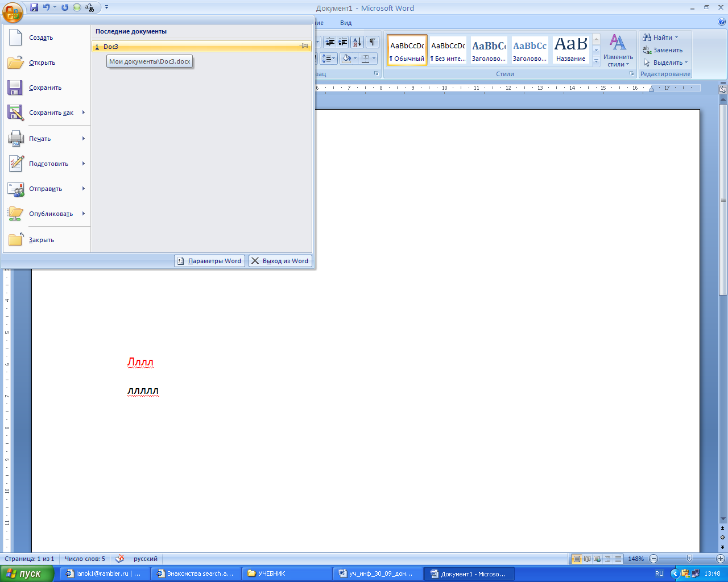Click the sort A-Z icon
The width and height of the screenshot is (728, 582).
357,42
